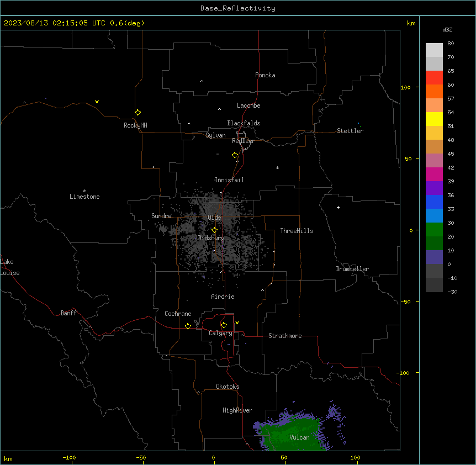Select the yellow diamond marker above Calgary label
Viewport: 476px width, 465px height.
click(x=224, y=325)
